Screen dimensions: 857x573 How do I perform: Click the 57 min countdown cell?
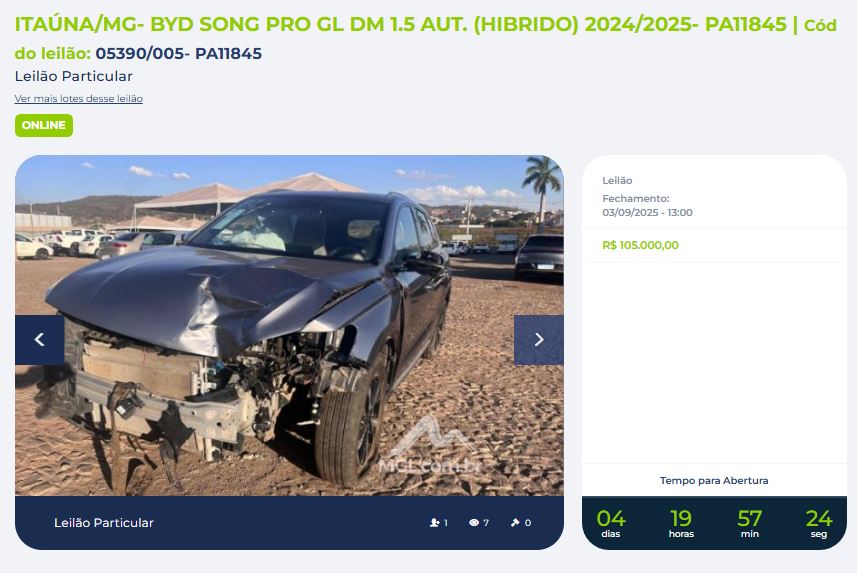tap(749, 523)
